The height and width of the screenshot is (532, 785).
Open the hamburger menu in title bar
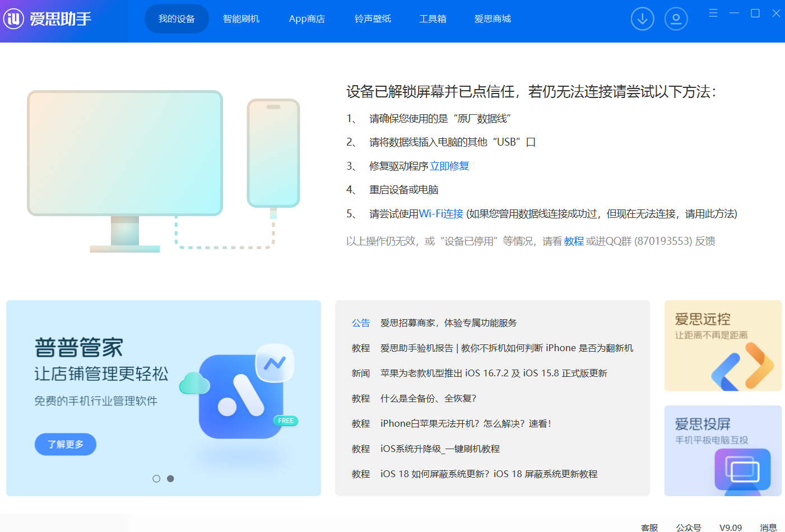(x=713, y=13)
